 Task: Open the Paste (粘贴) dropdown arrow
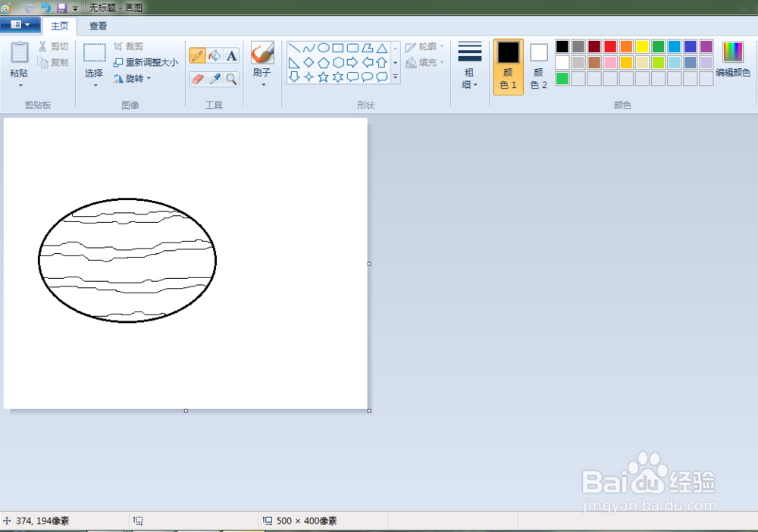pyautogui.click(x=20, y=86)
